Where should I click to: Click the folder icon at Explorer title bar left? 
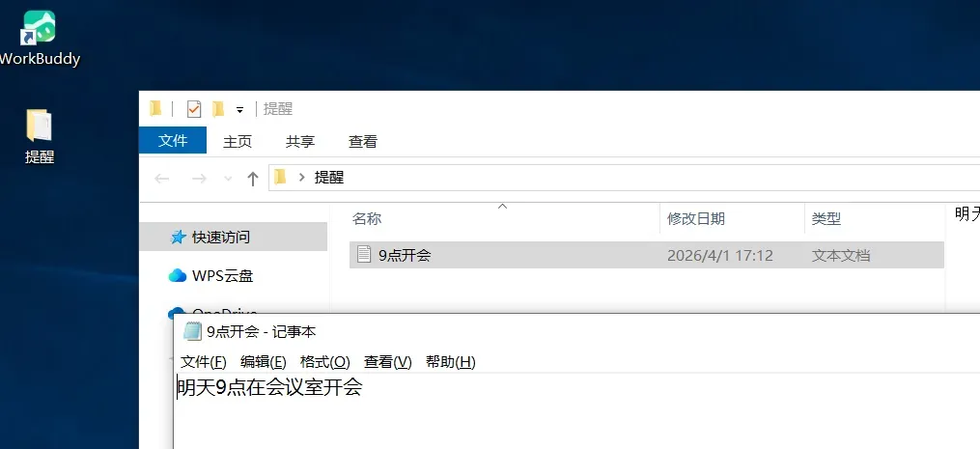[155, 109]
